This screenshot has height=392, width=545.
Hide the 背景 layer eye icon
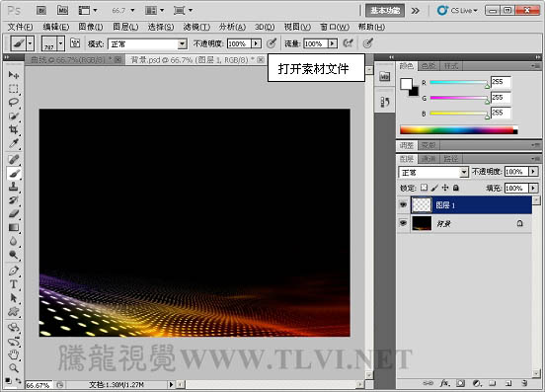(403, 223)
